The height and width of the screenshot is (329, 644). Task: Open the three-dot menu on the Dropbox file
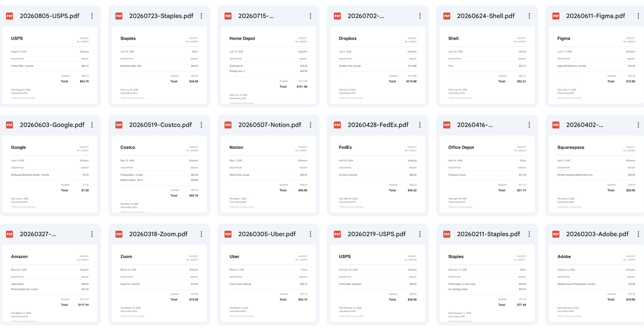(420, 16)
